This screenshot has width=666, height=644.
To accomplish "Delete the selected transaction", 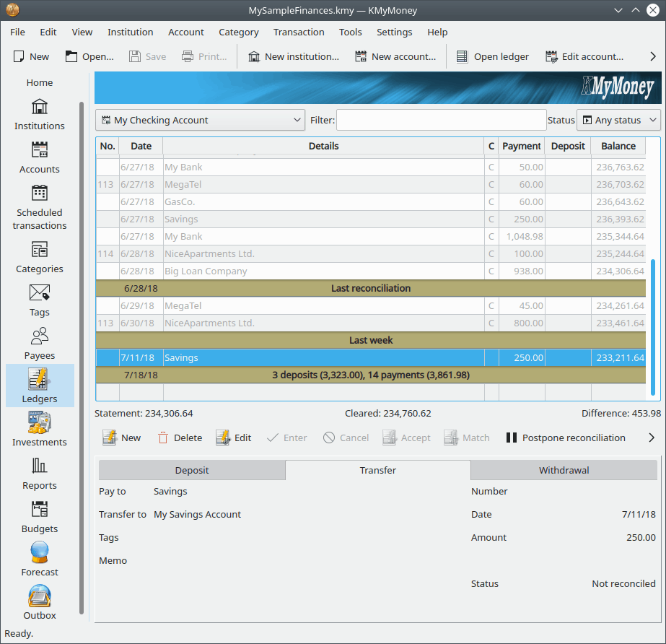I will (x=179, y=438).
